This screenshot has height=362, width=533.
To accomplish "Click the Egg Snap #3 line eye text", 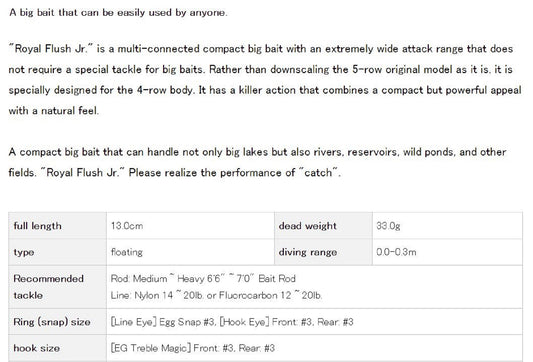I will pyautogui.click(x=163, y=322).
